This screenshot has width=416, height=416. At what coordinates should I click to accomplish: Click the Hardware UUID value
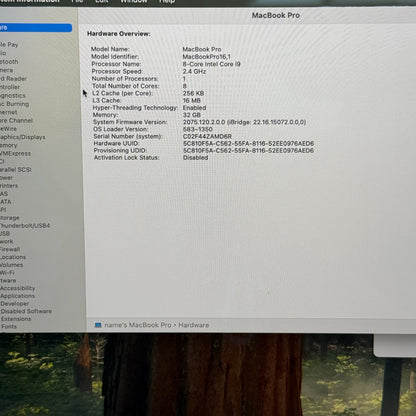tap(248, 143)
